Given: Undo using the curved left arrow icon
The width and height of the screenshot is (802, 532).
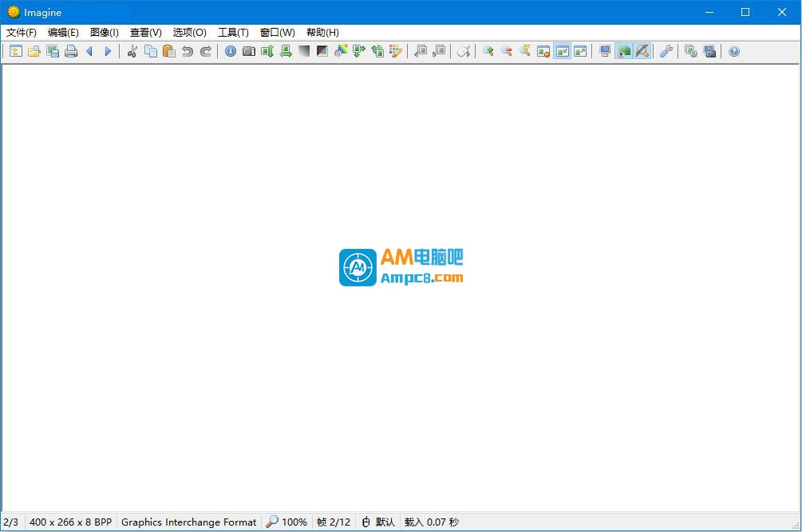Looking at the screenshot, I should point(188,51).
